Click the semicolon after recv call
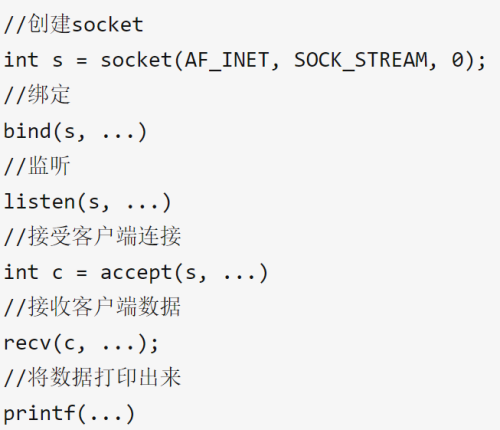The height and width of the screenshot is (430, 500). coord(154,345)
